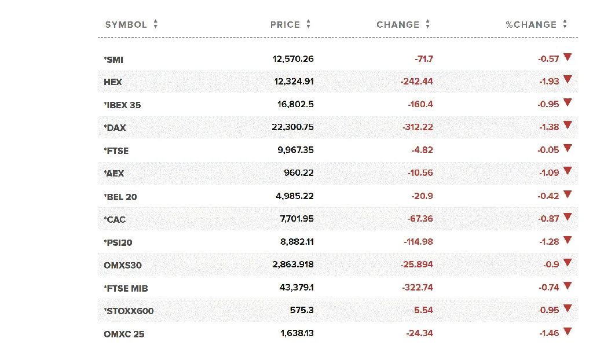Sort table by SYMBOL column label

[x=126, y=25]
